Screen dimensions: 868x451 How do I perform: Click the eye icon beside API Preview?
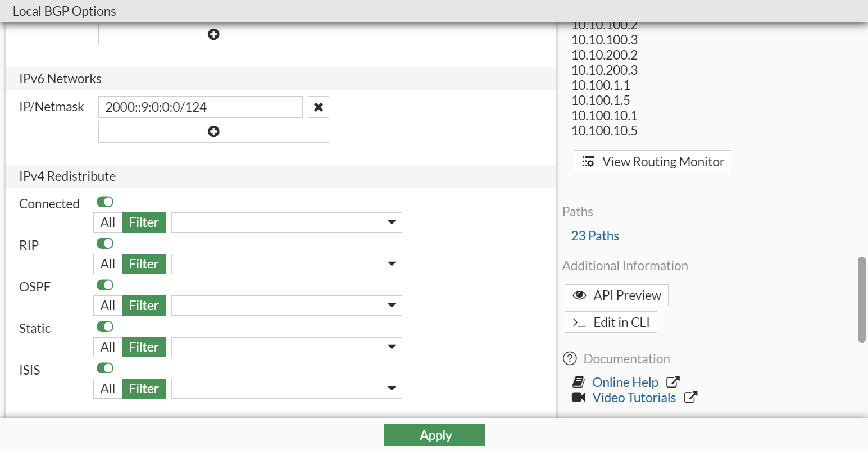coord(581,295)
